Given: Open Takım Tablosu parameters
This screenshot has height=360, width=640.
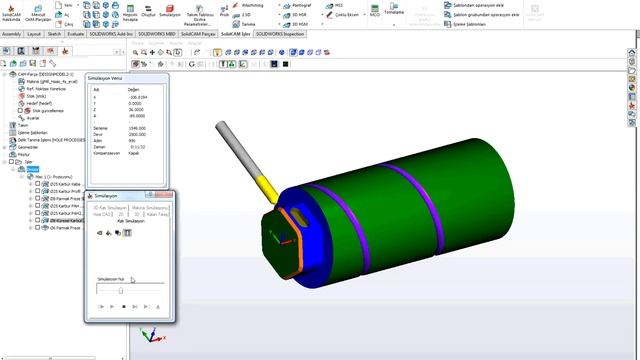Looking at the screenshot, I should click(199, 15).
